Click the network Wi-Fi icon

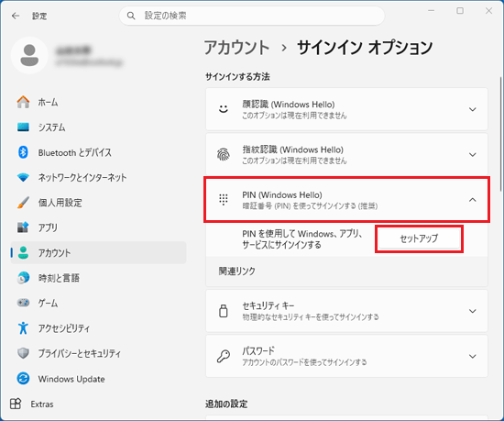[x=23, y=177]
